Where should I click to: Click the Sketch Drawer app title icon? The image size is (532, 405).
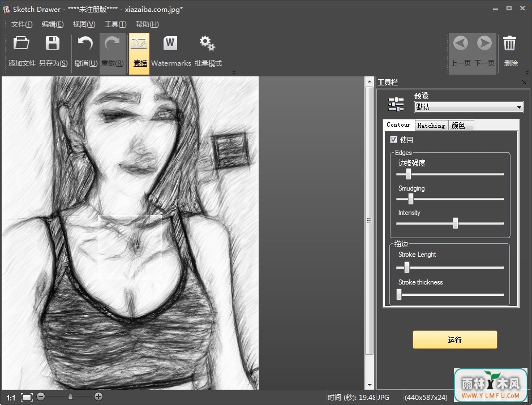6,9
